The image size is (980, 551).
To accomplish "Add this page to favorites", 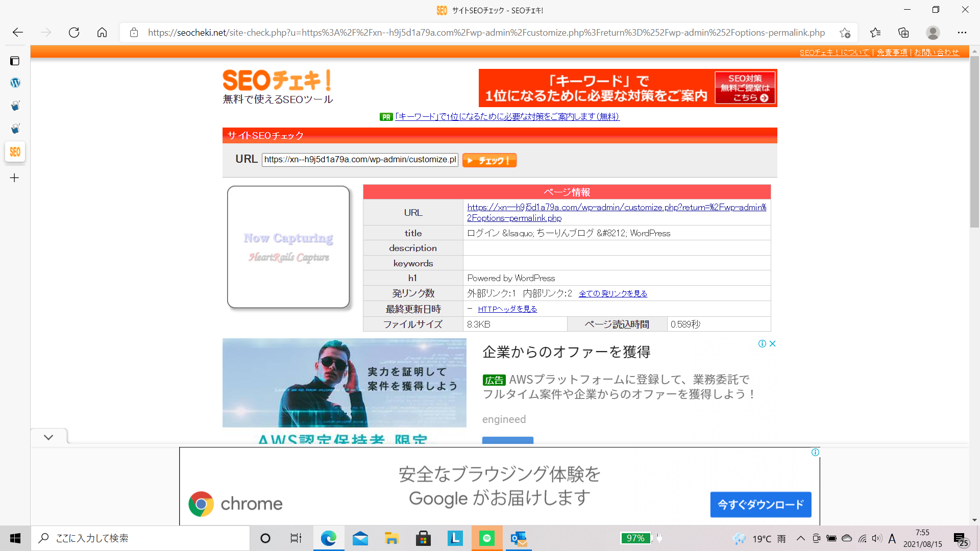I will pyautogui.click(x=845, y=33).
